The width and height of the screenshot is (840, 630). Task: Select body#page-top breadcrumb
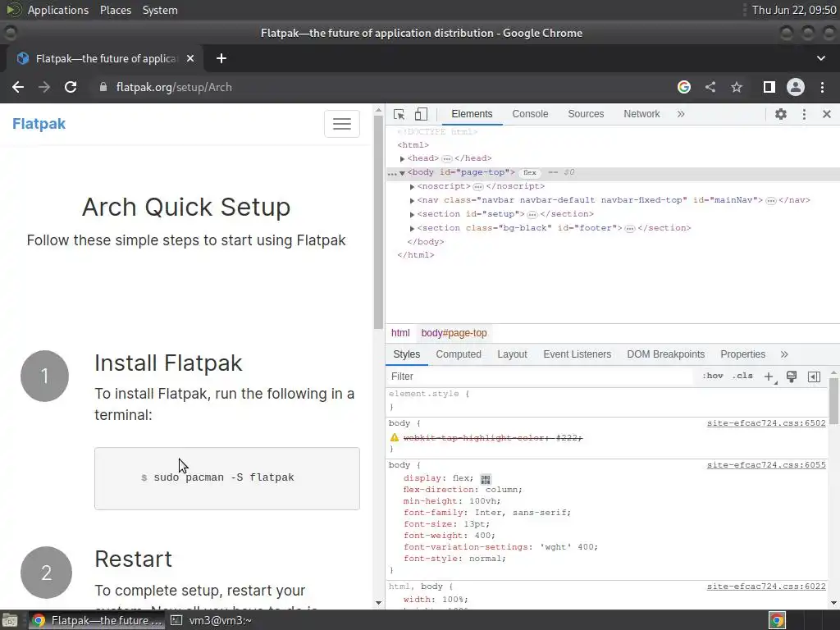click(454, 333)
